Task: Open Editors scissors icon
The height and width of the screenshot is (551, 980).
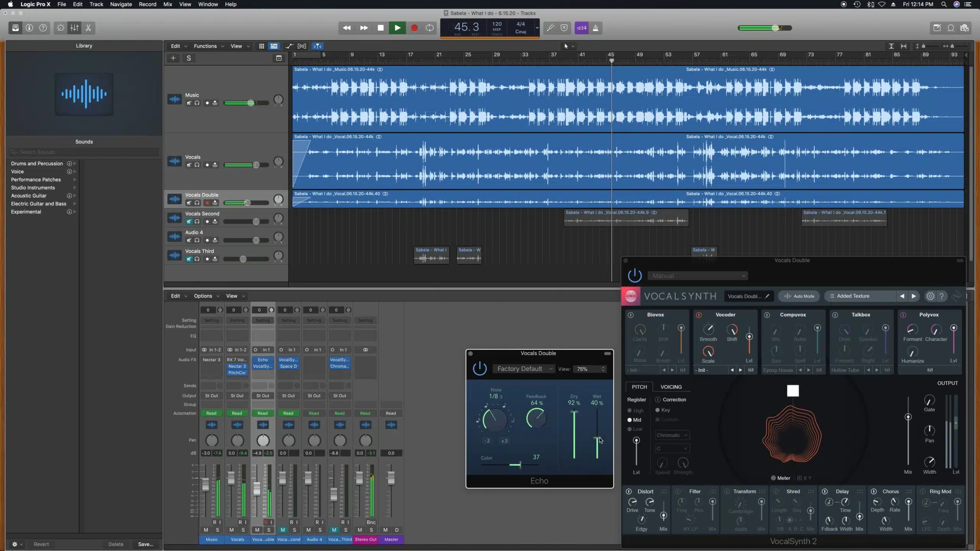Action: point(88,28)
